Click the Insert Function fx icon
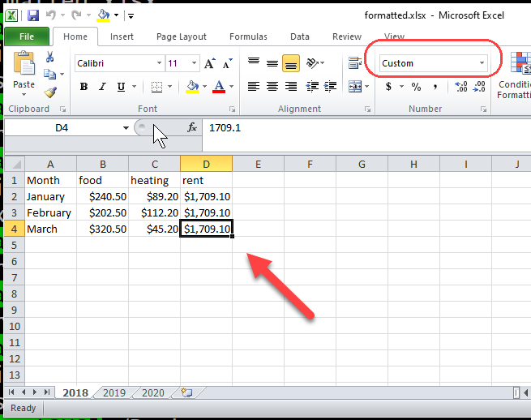The width and height of the screenshot is (531, 420). pyautogui.click(x=192, y=127)
